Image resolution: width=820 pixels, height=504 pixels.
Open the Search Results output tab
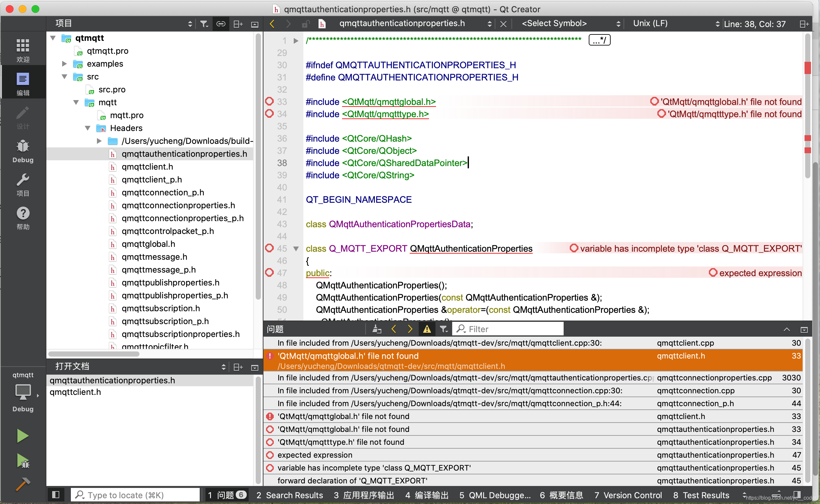coord(290,495)
